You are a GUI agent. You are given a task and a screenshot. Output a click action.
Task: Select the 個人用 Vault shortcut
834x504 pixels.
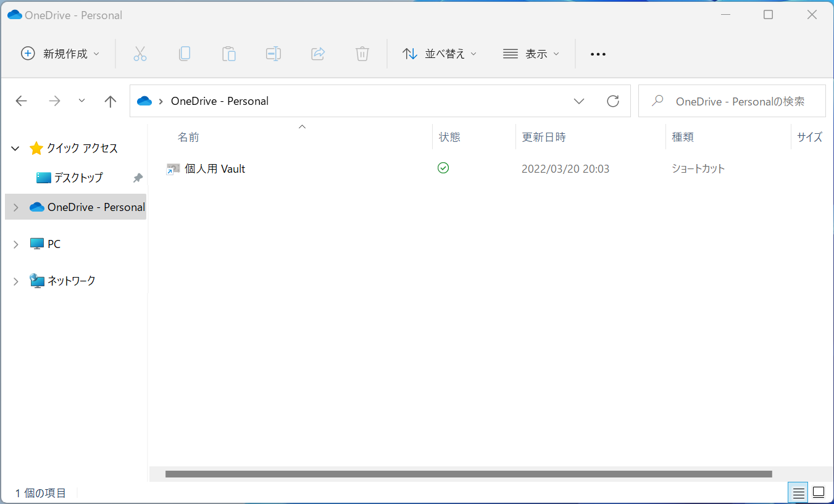(x=215, y=169)
